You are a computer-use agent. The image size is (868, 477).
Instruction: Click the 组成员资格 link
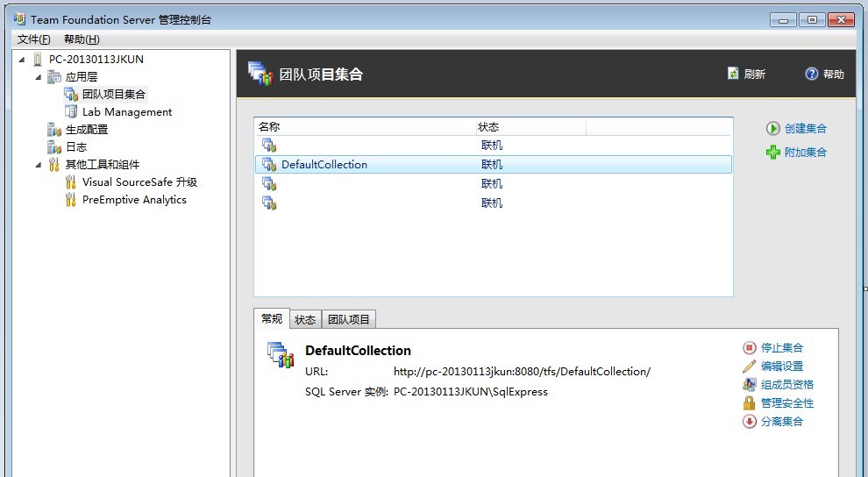click(787, 385)
